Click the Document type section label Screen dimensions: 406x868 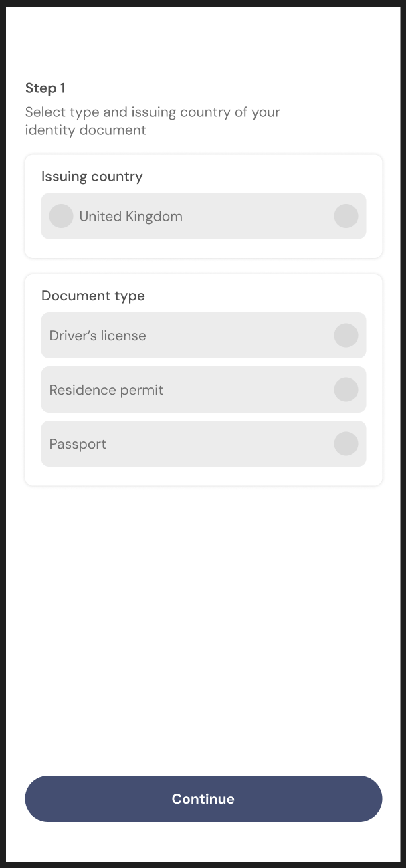point(93,296)
